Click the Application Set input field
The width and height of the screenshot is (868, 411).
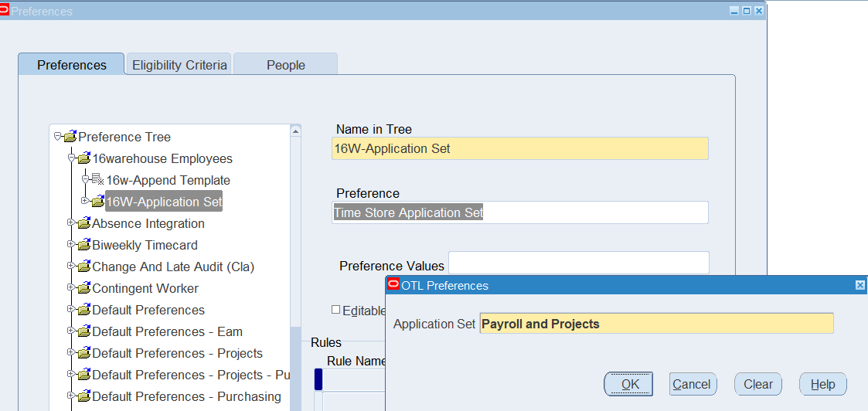[655, 324]
